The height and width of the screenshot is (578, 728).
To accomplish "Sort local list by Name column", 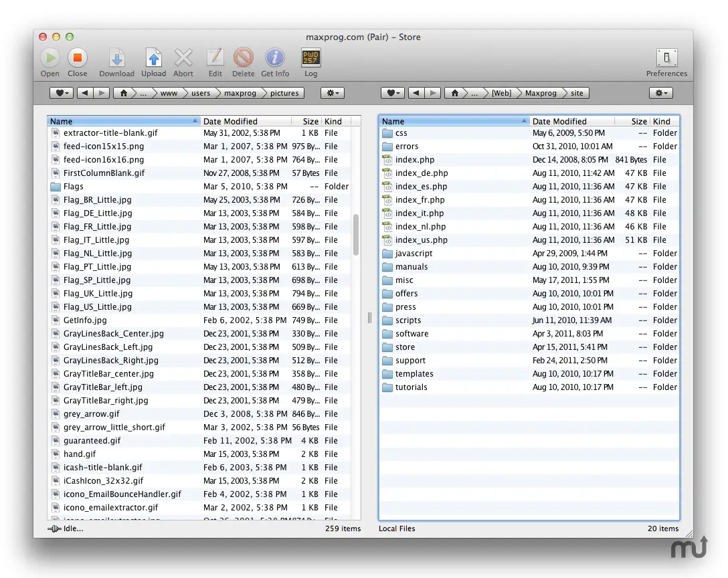I will pos(454,121).
